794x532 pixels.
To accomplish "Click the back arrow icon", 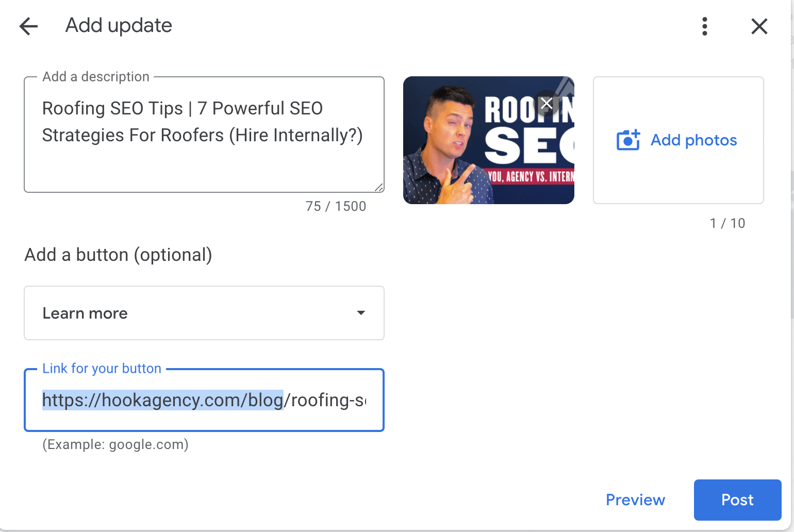I will 29,26.
